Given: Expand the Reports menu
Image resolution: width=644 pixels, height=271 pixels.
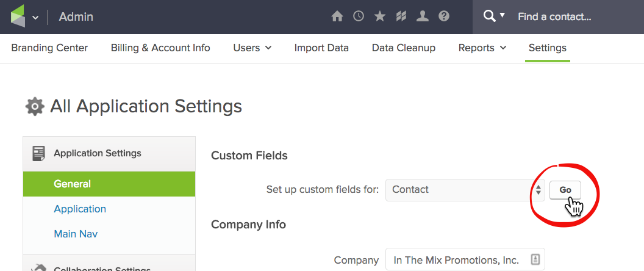Looking at the screenshot, I should click(x=482, y=48).
